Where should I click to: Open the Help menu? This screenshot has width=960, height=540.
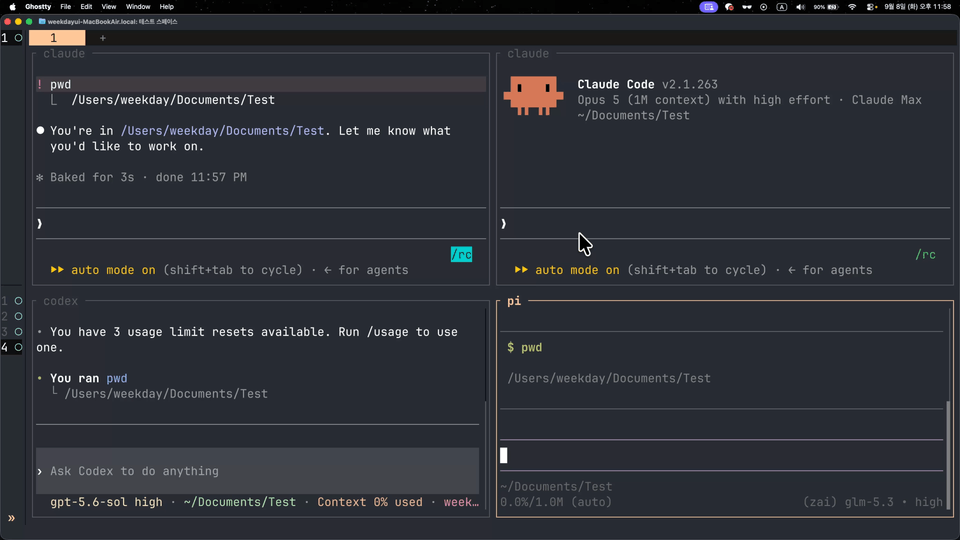pos(167,7)
